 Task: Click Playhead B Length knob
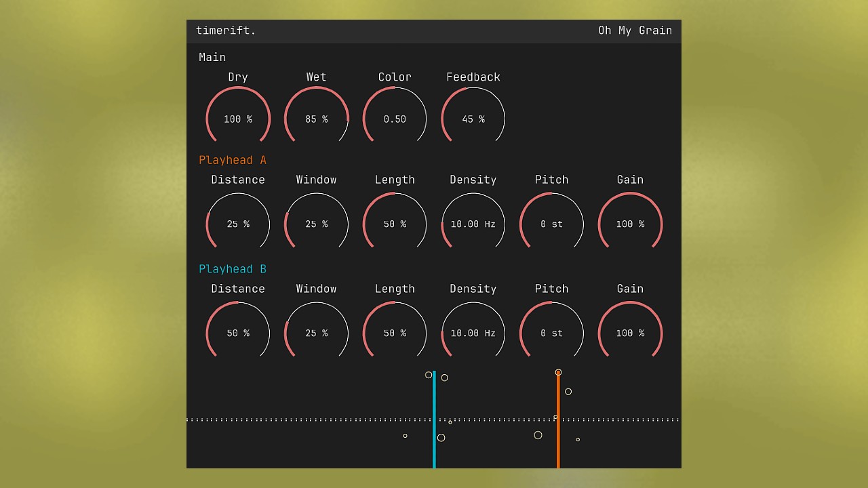(395, 331)
